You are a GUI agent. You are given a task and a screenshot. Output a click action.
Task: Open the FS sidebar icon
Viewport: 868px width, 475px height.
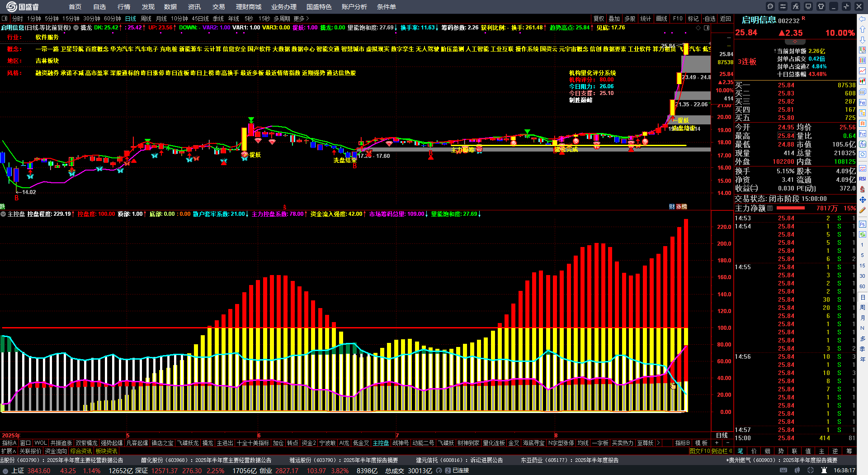863,224
